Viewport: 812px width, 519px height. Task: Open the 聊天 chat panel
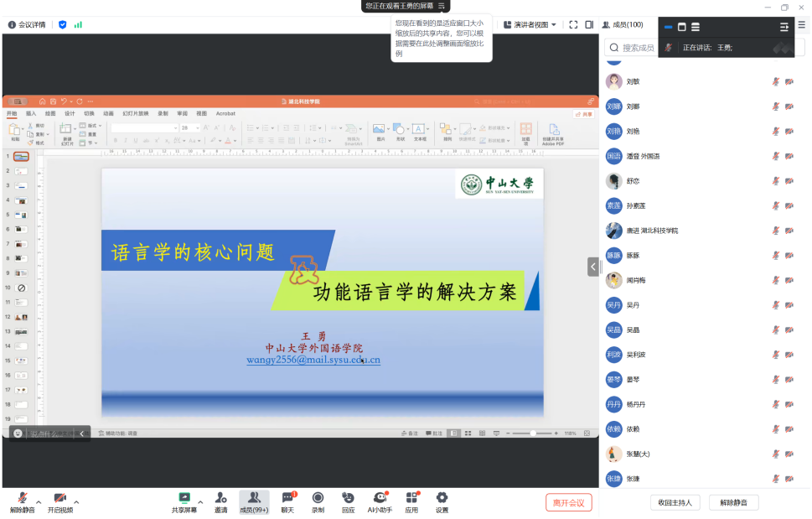point(286,501)
